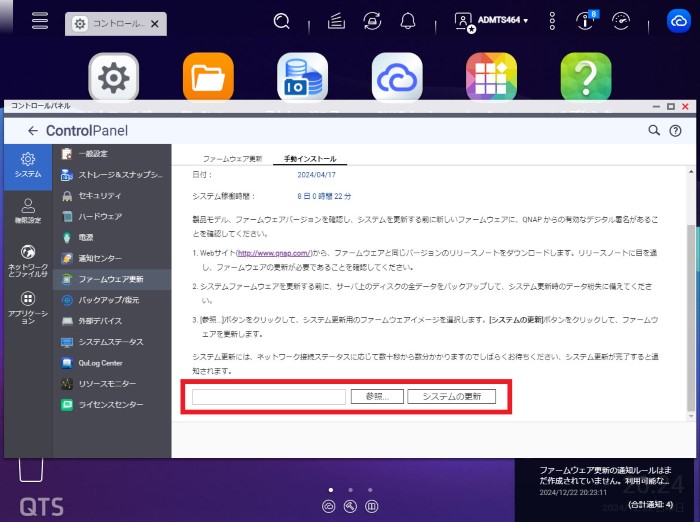Open 通知センター item
The height and width of the screenshot is (522, 700).
(112, 258)
